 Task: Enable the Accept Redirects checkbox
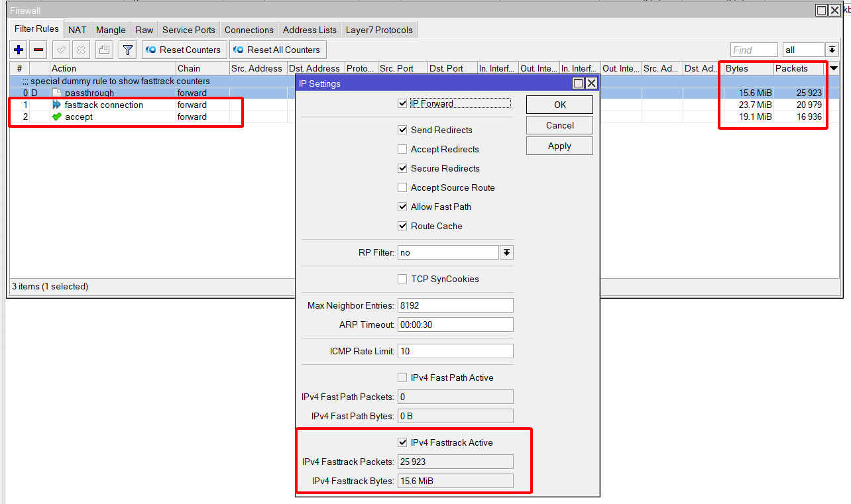point(402,149)
